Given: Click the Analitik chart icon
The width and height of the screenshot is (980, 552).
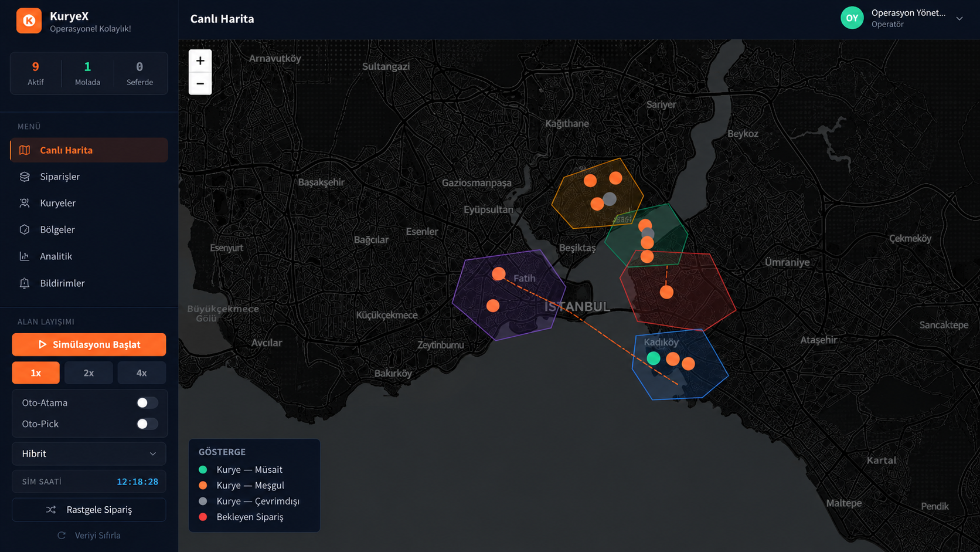Looking at the screenshot, I should coord(25,256).
